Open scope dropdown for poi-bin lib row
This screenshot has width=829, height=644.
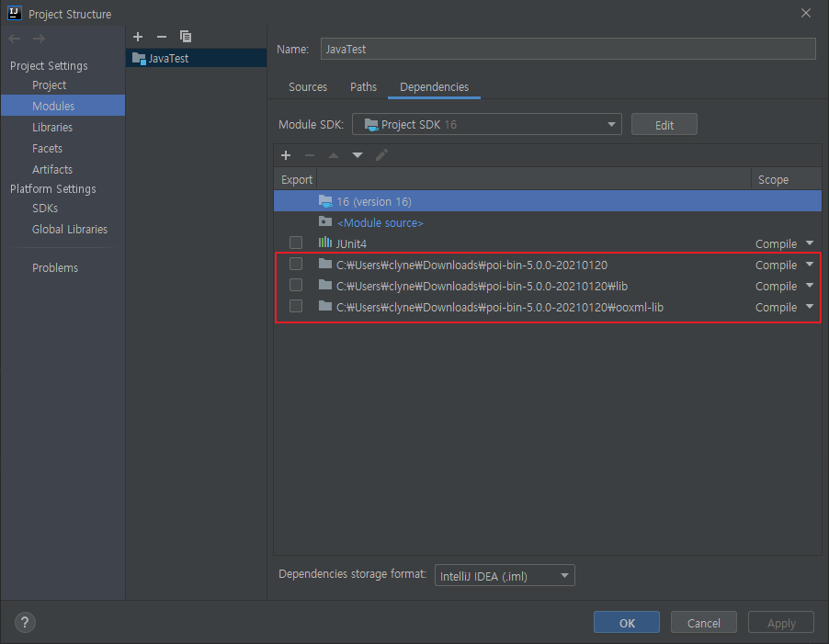point(810,286)
